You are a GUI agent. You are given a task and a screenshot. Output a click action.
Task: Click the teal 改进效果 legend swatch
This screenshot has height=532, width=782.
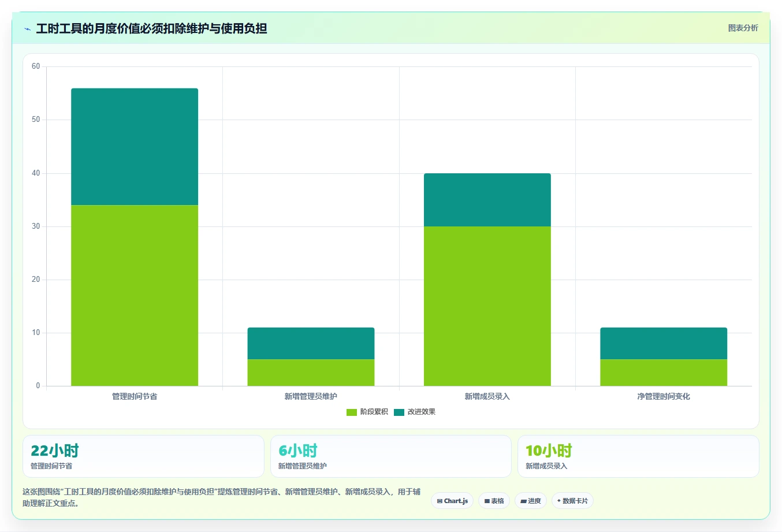coord(399,412)
